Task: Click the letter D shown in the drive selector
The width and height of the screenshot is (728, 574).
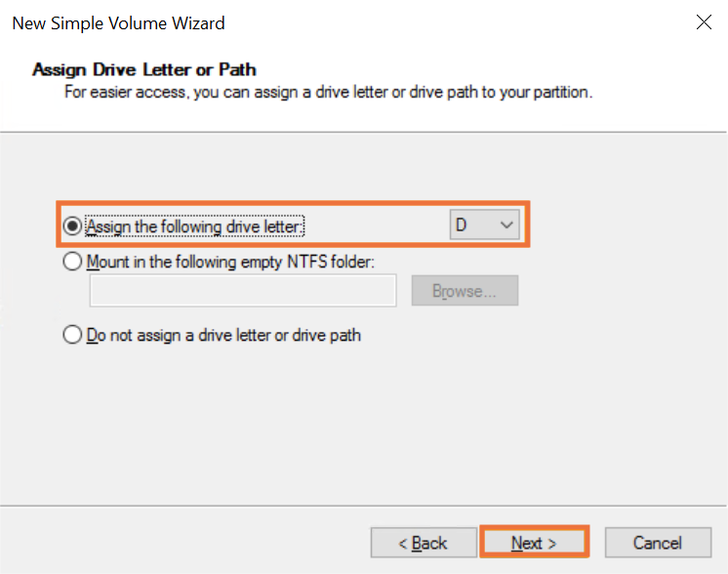Action: [x=461, y=225]
